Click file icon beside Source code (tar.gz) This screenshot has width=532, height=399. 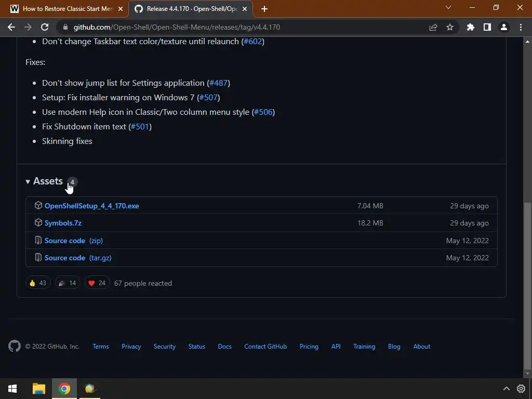38,257
